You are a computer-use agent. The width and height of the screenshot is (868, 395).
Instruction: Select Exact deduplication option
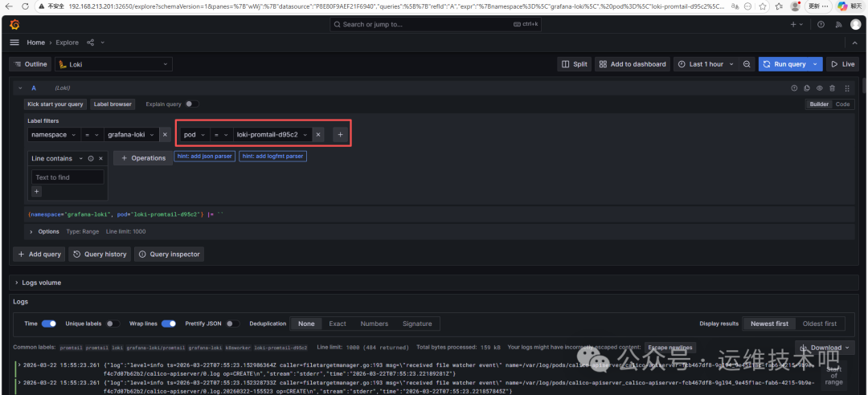(338, 324)
